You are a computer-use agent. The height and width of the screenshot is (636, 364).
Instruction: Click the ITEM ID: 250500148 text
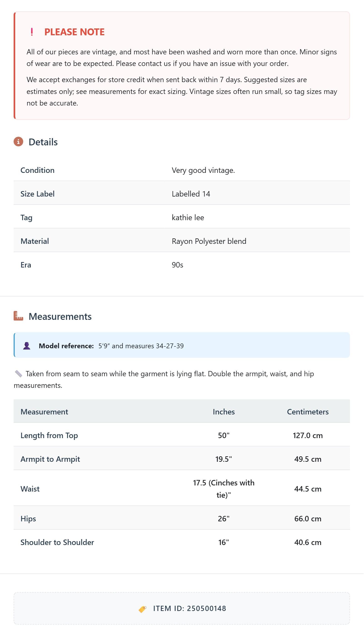click(x=190, y=608)
